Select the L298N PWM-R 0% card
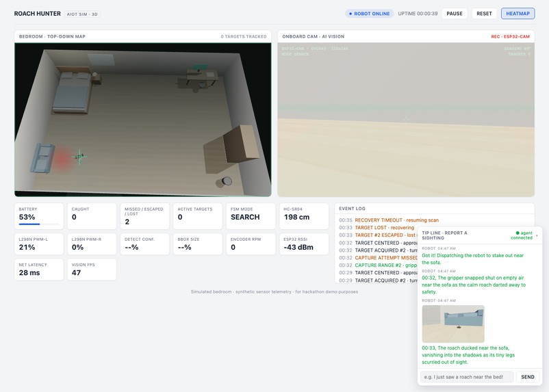This screenshot has height=392, width=549. point(92,244)
